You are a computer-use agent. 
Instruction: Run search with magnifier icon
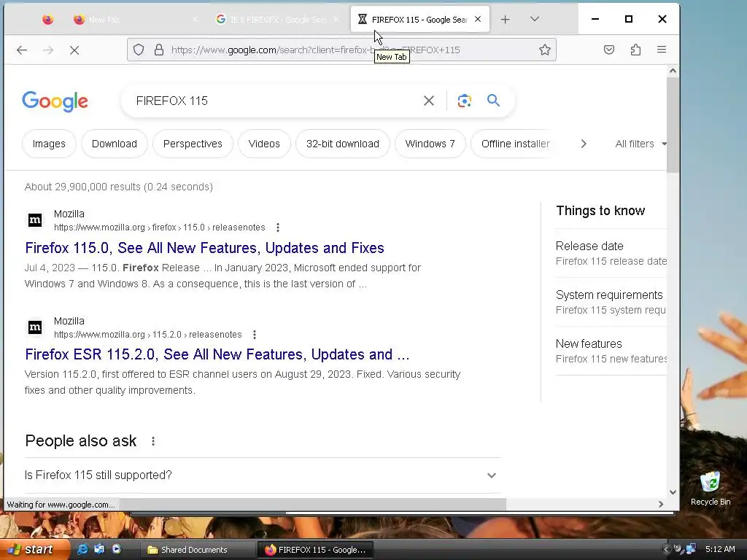[494, 101]
